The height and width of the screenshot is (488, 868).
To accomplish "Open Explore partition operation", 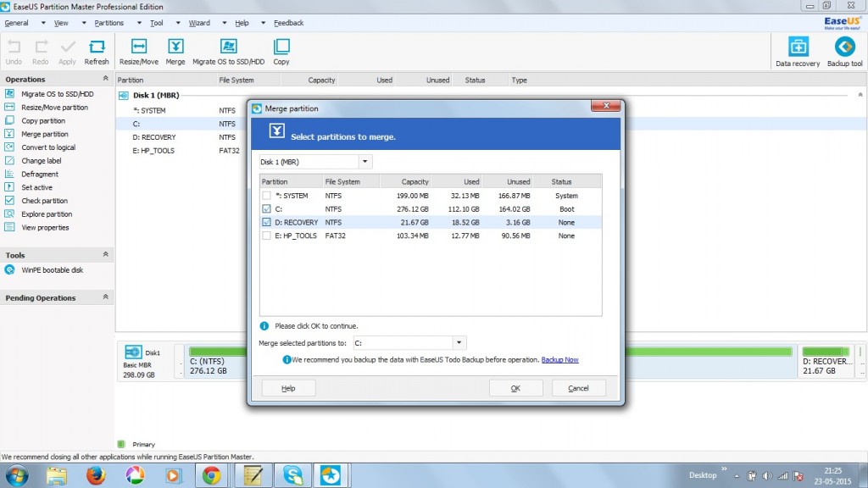I will [x=47, y=213].
